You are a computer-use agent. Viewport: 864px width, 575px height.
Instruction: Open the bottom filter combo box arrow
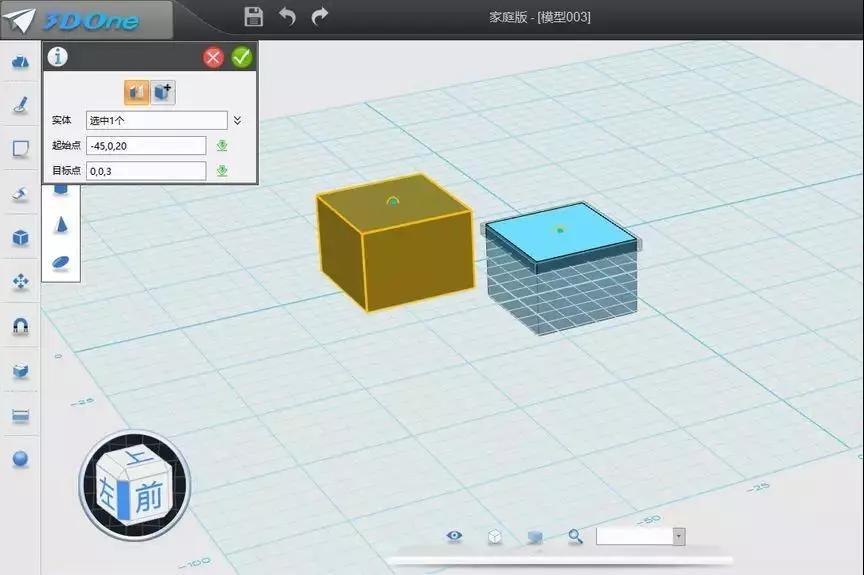click(679, 536)
